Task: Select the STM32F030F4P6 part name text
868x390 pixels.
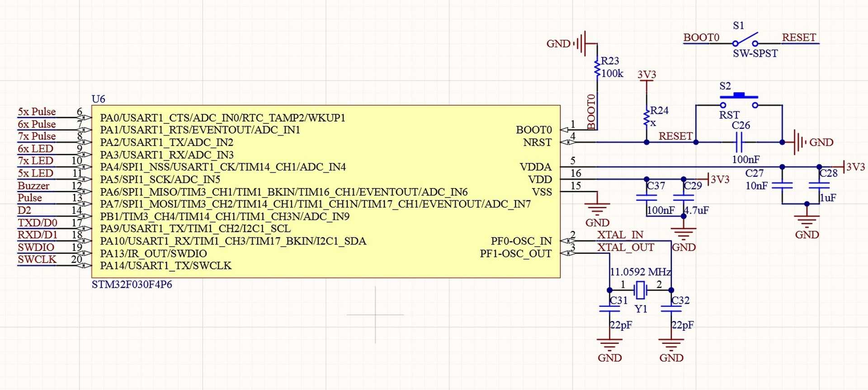Action: click(x=132, y=285)
